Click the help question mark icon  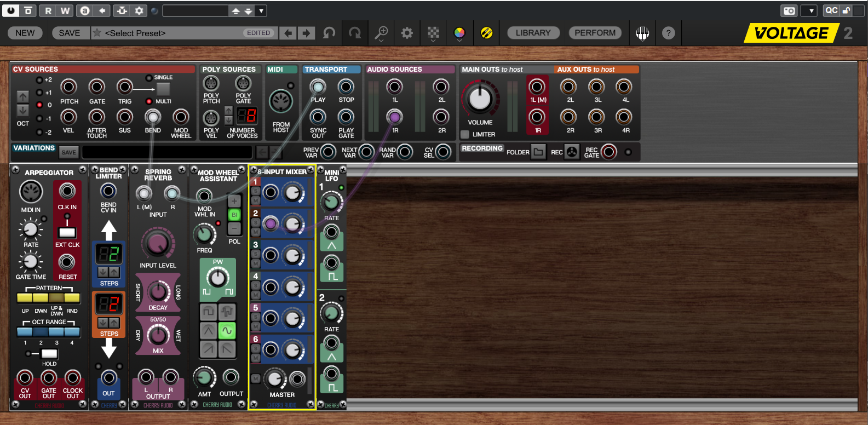tap(668, 33)
